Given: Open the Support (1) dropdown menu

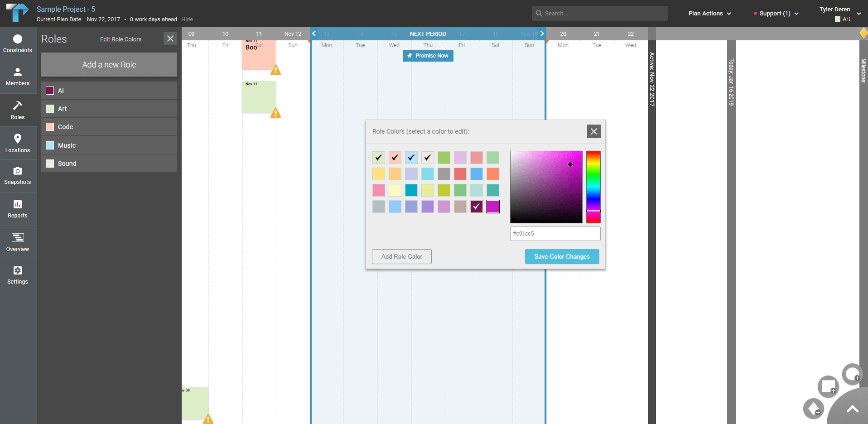Looking at the screenshot, I should [776, 14].
